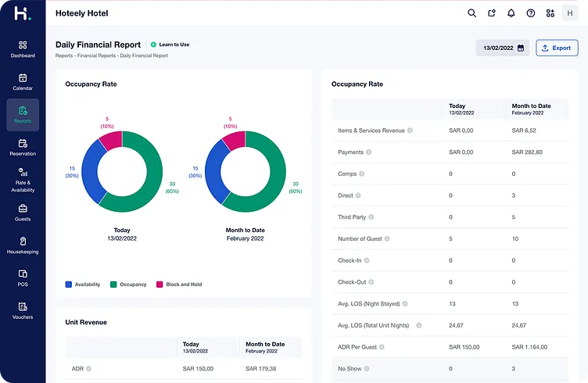Click info icon next to Check-Out

[x=371, y=282]
